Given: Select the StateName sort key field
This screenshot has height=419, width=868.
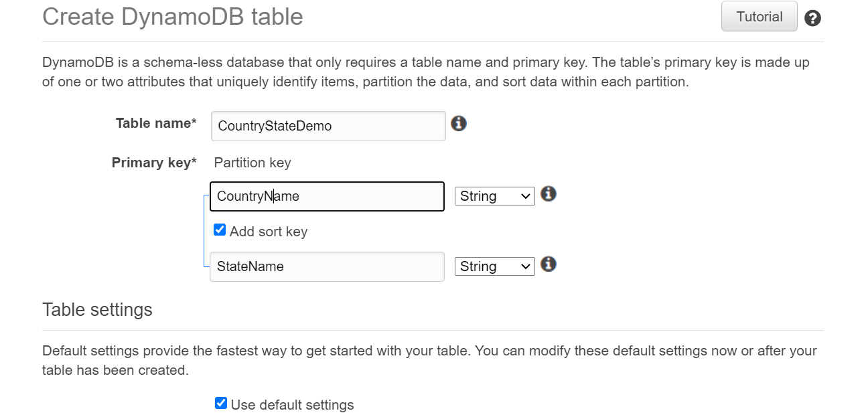Looking at the screenshot, I should point(327,266).
